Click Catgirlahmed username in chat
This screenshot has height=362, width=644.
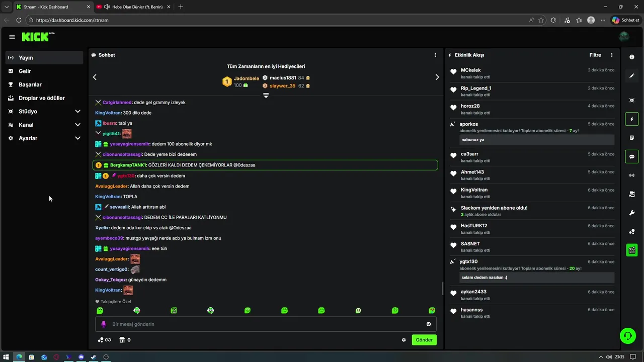coord(117,102)
